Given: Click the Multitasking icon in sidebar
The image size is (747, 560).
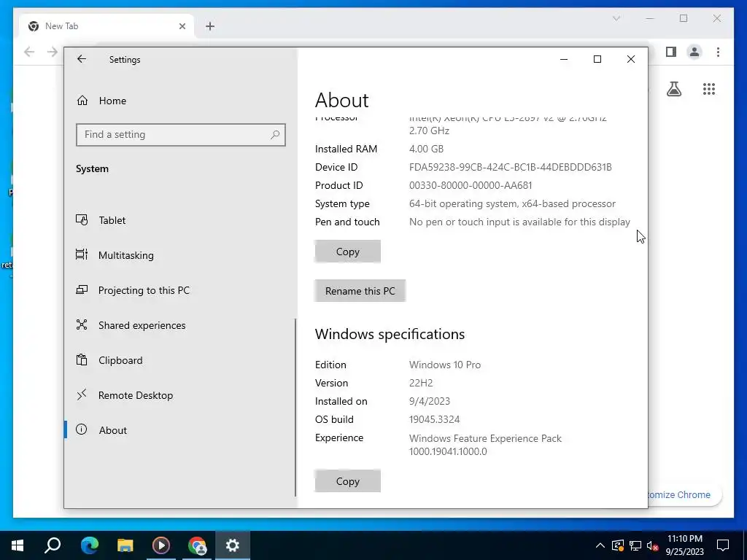Looking at the screenshot, I should [82, 254].
